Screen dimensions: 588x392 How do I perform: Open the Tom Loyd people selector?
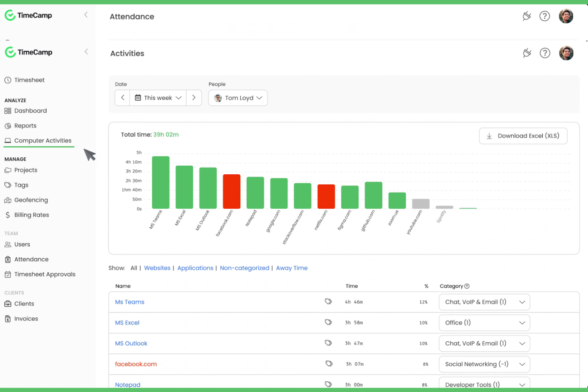pos(238,98)
